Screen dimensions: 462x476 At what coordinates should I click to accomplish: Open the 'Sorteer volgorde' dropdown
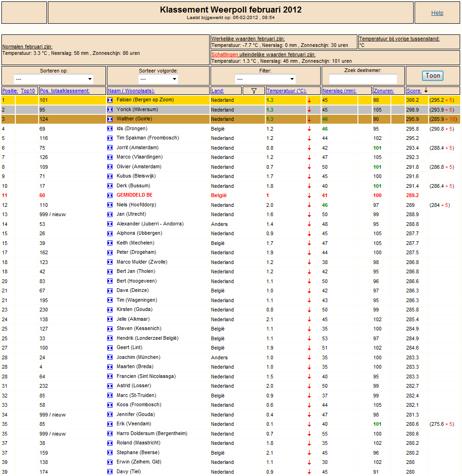[158, 79]
